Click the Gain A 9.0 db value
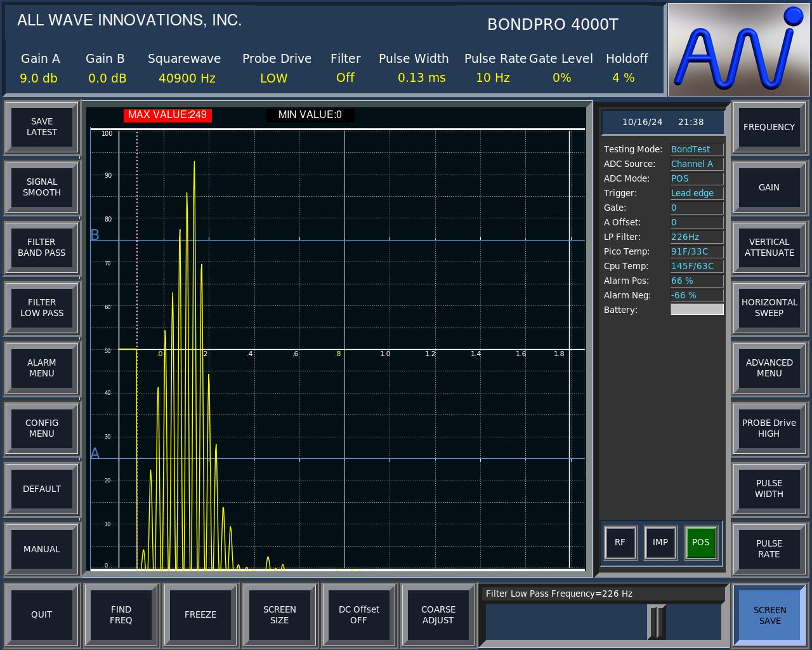Viewport: 812px width, 650px height. click(x=39, y=78)
